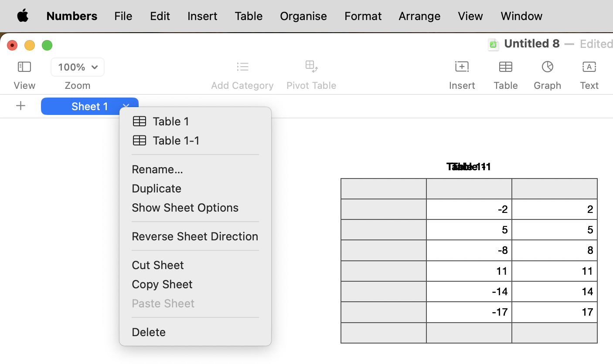Click the Text box toolbar icon

[589, 67]
